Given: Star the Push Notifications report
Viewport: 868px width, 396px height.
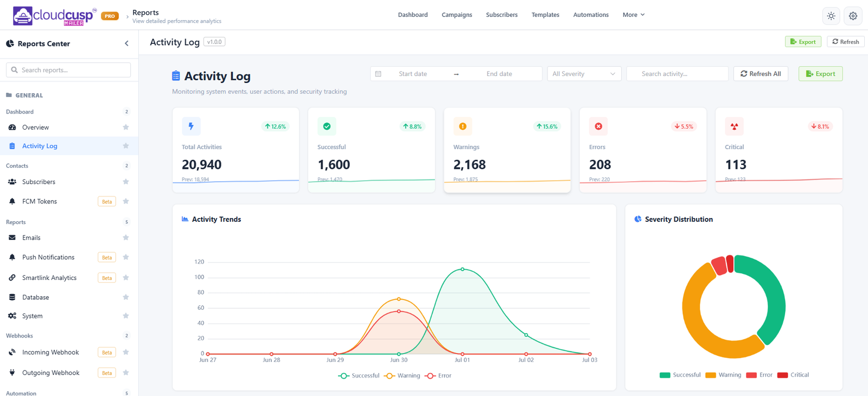Looking at the screenshot, I should point(126,257).
